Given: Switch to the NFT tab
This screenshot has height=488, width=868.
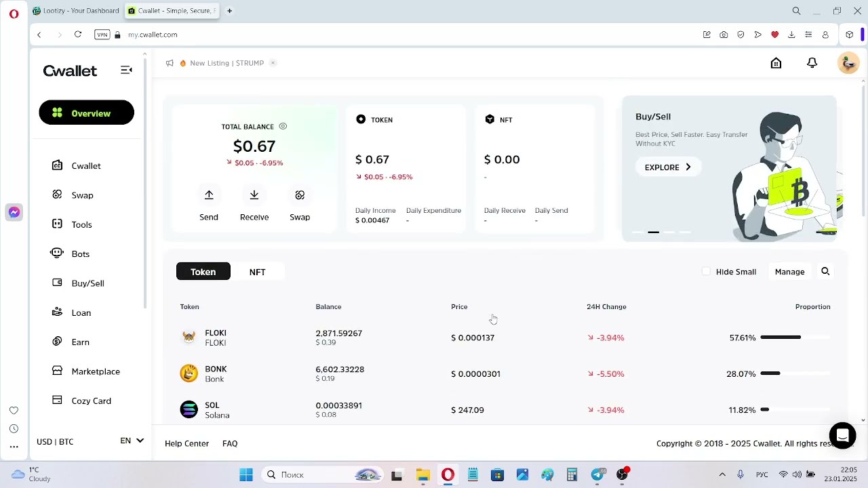Looking at the screenshot, I should (x=257, y=272).
